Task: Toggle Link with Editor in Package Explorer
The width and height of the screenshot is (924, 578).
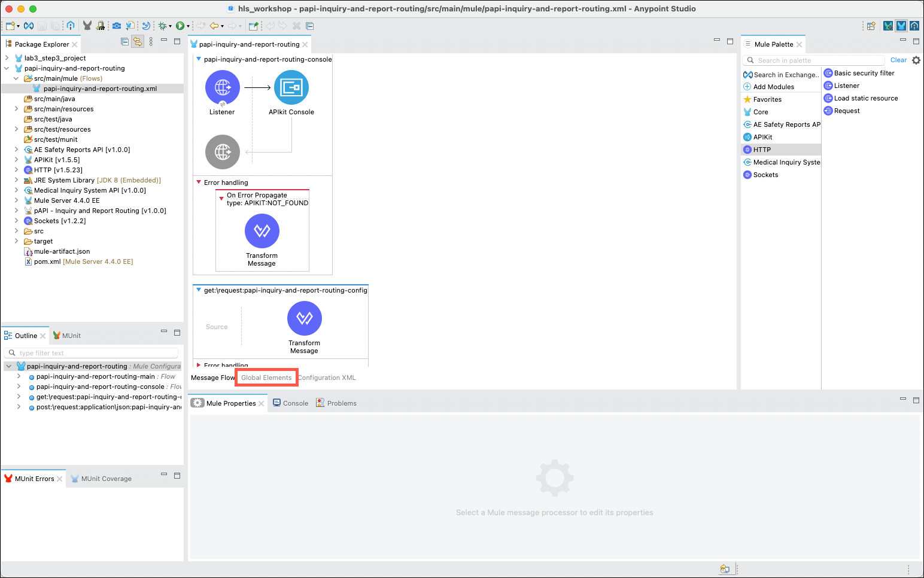Action: [x=138, y=42]
